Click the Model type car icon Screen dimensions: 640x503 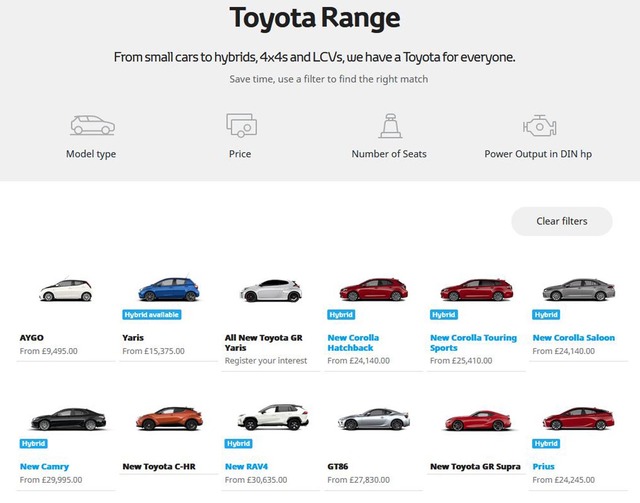pyautogui.click(x=92, y=125)
